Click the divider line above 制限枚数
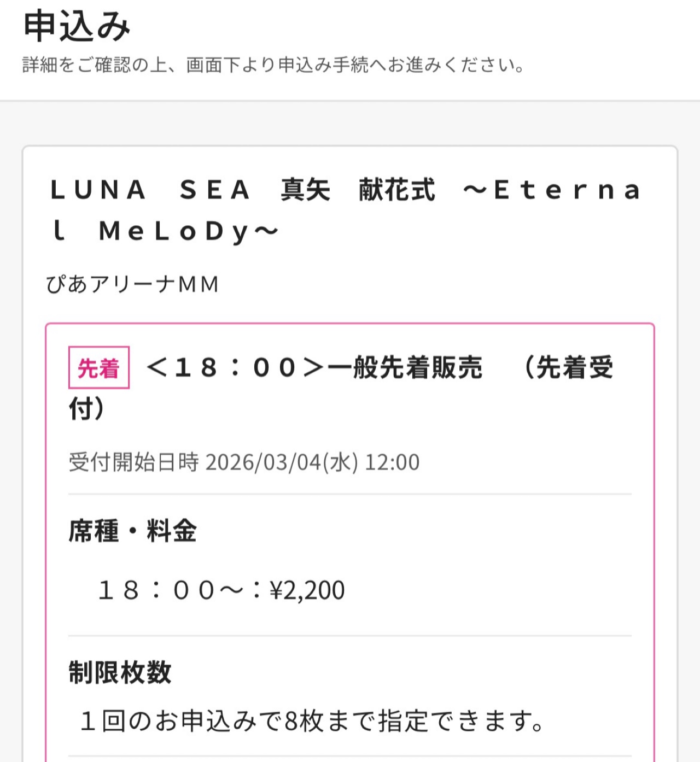The height and width of the screenshot is (762, 700). 350,636
